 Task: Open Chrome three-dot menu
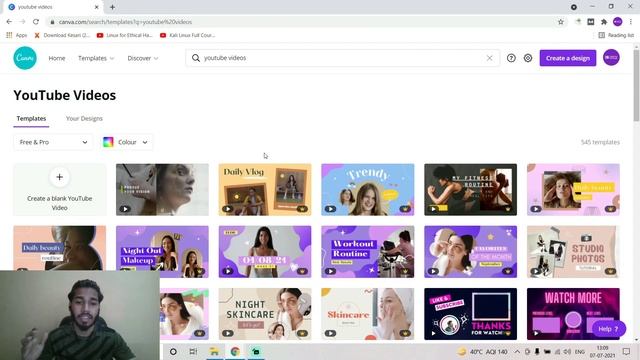[x=631, y=22]
